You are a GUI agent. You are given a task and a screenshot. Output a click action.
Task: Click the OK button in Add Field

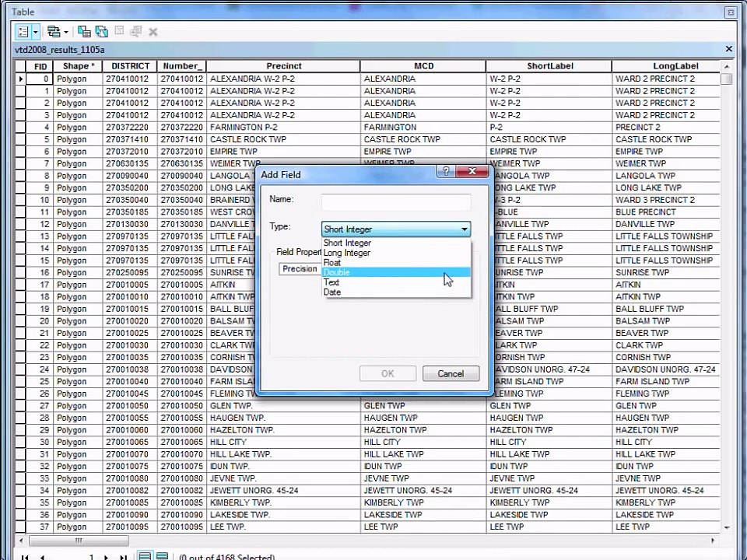388,373
